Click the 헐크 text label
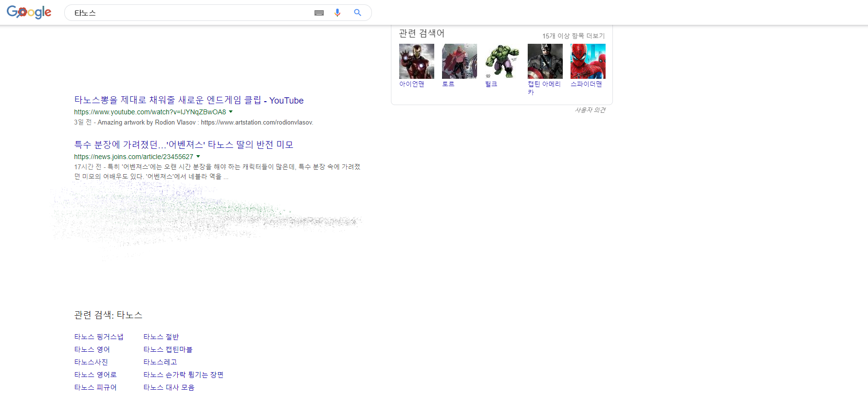This screenshot has width=868, height=395. [491, 84]
